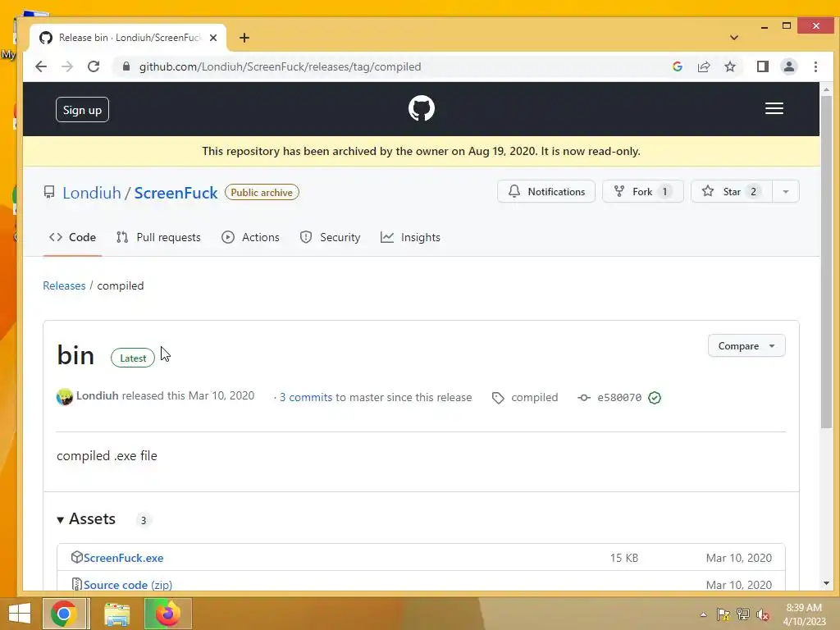Switch to the Actions tab

pos(250,237)
